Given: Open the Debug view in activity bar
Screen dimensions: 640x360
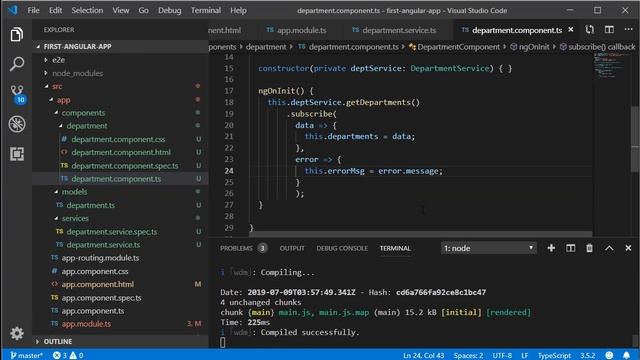Looking at the screenshot, I should click(x=16, y=124).
